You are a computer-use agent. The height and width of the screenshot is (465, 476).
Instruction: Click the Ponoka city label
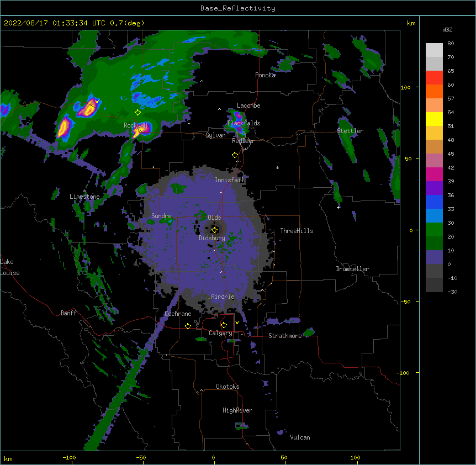pyautogui.click(x=265, y=75)
